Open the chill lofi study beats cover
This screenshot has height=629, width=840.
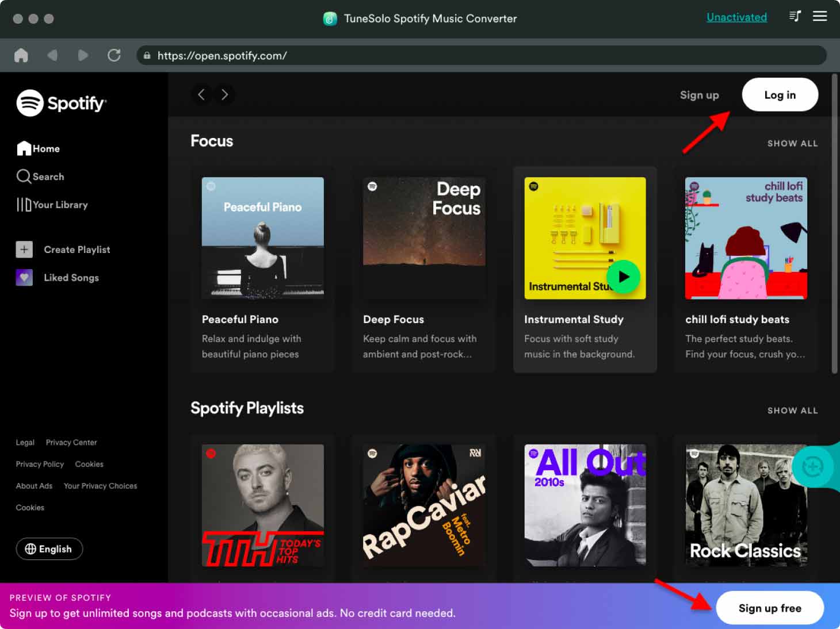(746, 238)
